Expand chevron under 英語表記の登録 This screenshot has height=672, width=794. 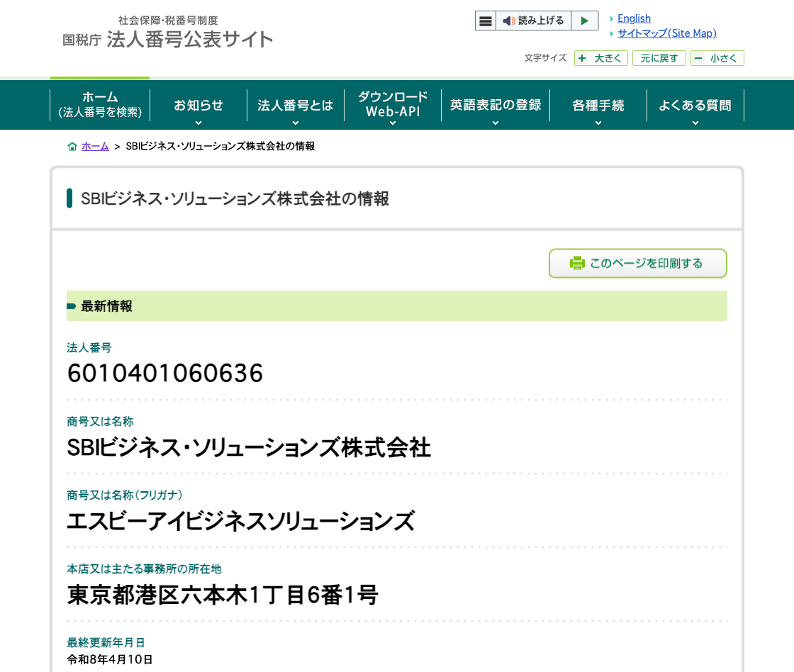[496, 123]
